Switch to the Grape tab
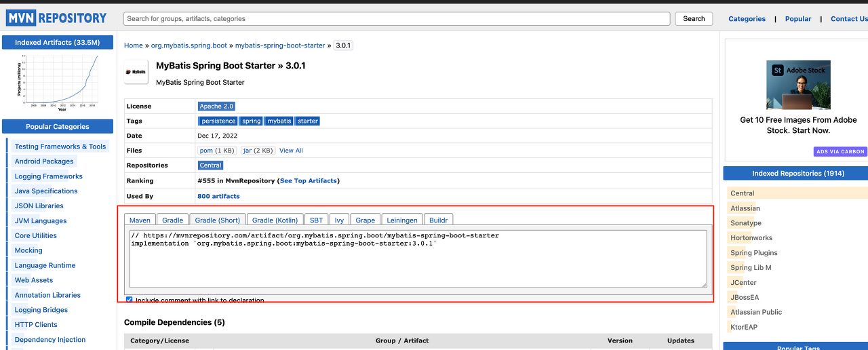 click(366, 220)
